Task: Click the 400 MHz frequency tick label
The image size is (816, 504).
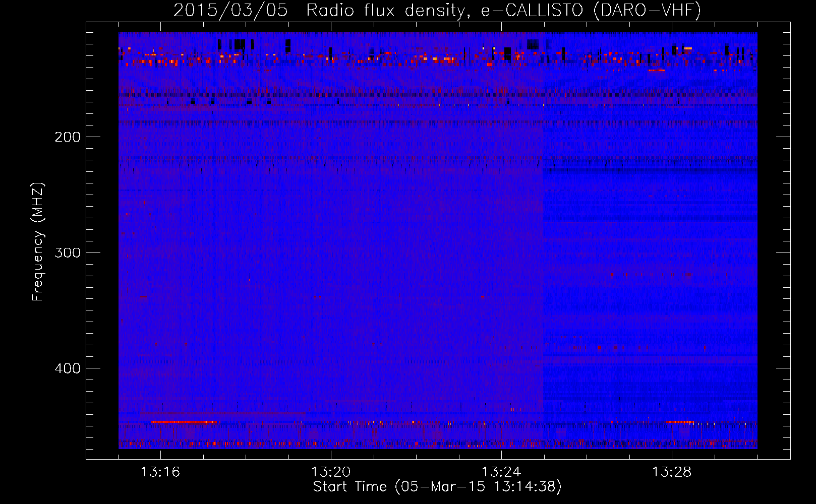Action: [x=68, y=368]
